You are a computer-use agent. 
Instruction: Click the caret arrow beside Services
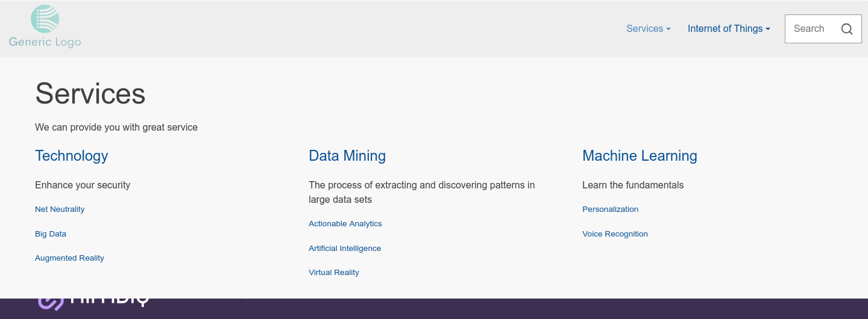tap(668, 29)
